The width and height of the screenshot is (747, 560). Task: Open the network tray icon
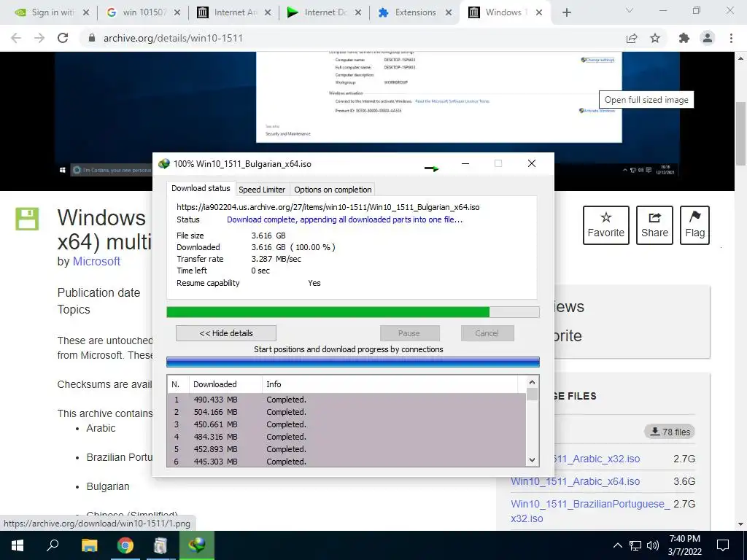(635, 545)
